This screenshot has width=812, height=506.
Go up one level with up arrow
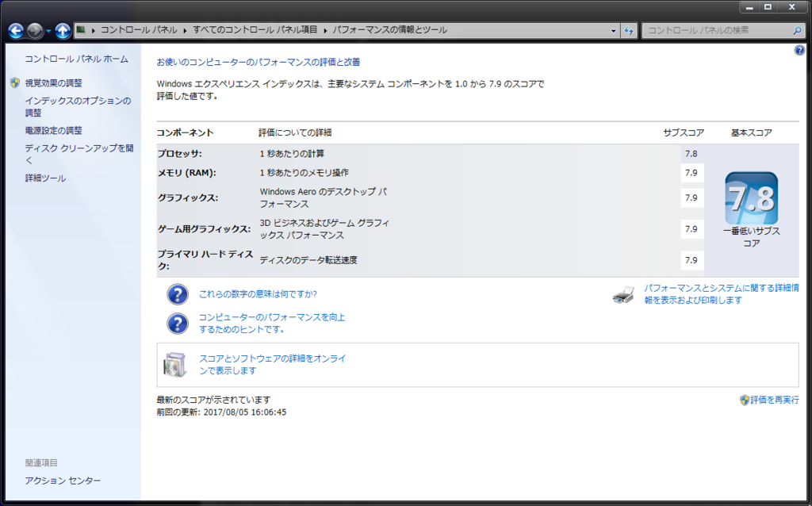coord(63,31)
